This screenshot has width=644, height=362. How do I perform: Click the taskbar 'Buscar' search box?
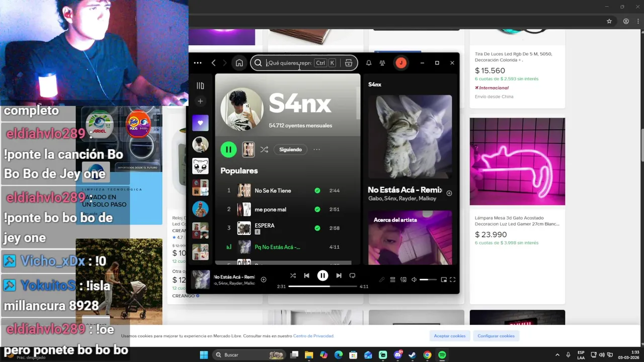pyautogui.click(x=249, y=355)
